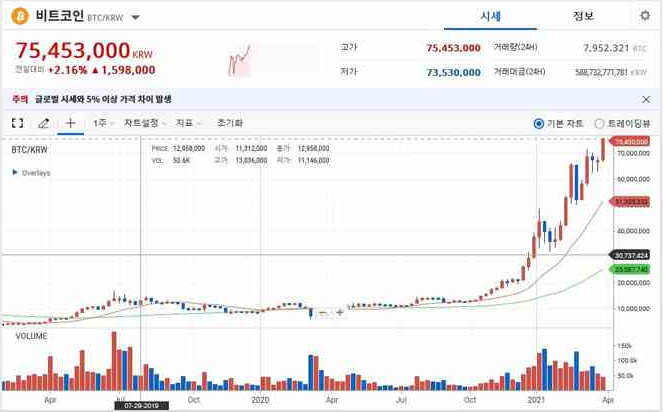Click the 07-29-2019 date marker
The height and width of the screenshot is (412, 663).
142,406
